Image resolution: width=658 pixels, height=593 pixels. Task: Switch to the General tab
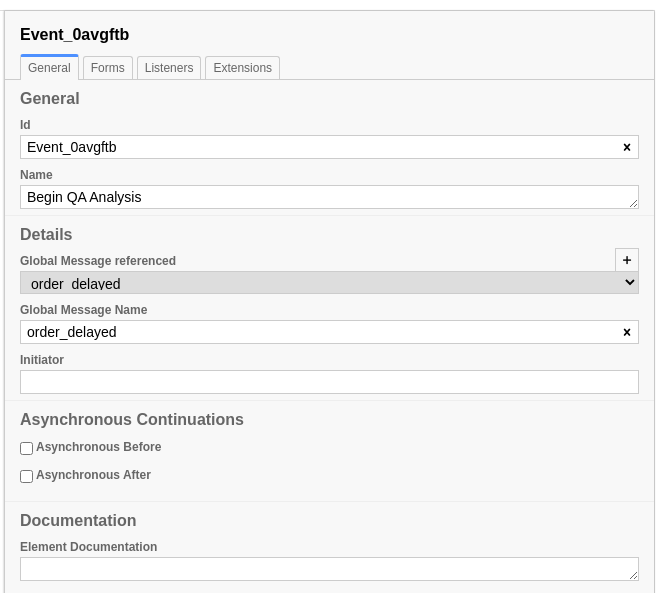pyautogui.click(x=50, y=68)
